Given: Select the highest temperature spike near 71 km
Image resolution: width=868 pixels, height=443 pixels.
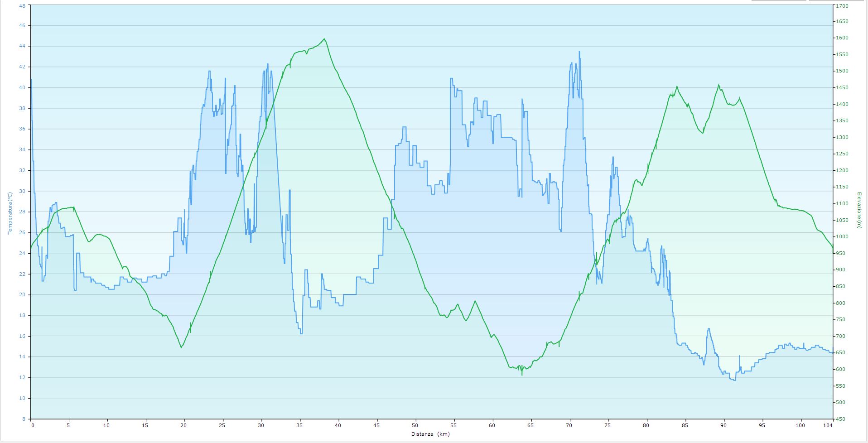Looking at the screenshot, I should [x=579, y=52].
